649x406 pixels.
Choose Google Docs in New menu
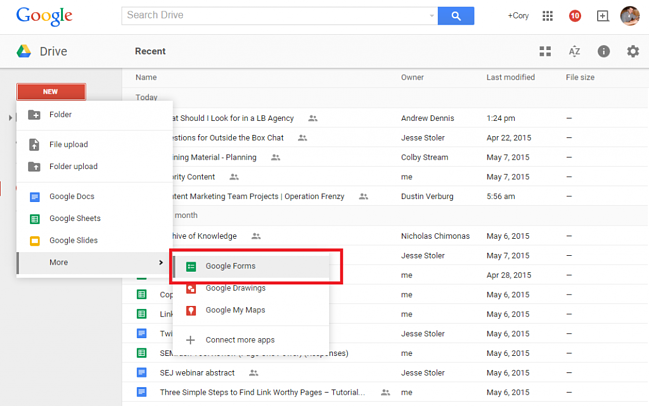click(71, 197)
